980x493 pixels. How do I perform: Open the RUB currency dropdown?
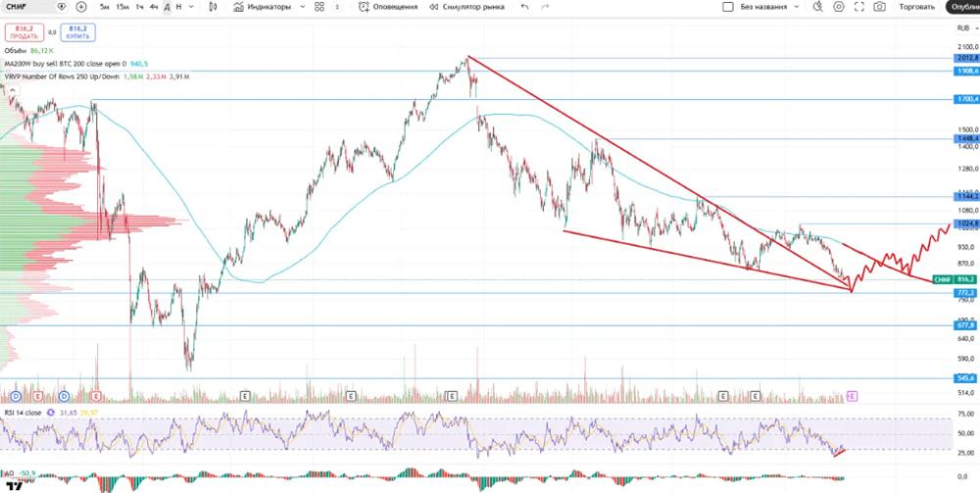(x=965, y=27)
